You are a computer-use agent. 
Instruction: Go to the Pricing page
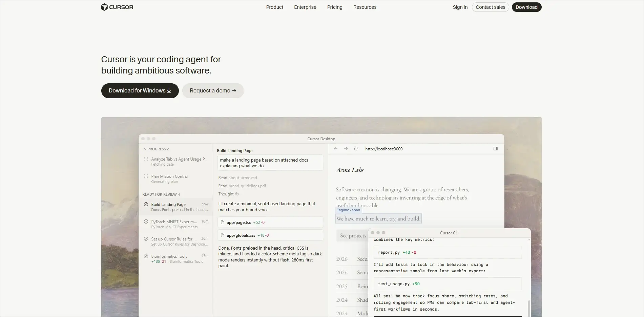(335, 7)
